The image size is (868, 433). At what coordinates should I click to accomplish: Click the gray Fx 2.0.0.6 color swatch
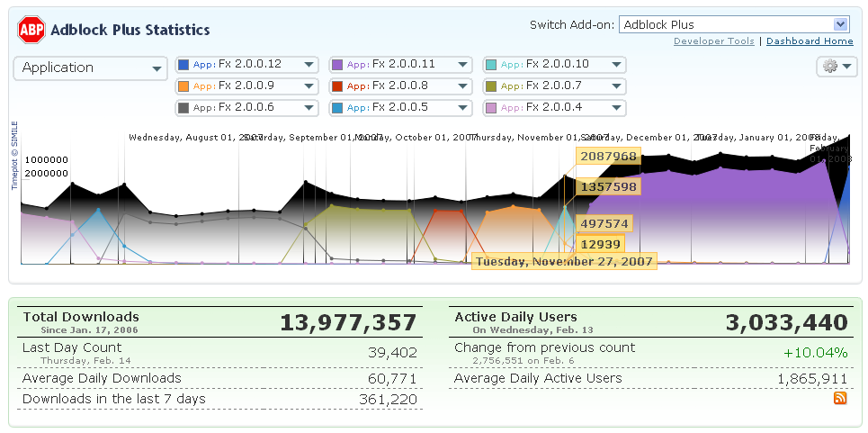click(x=183, y=108)
